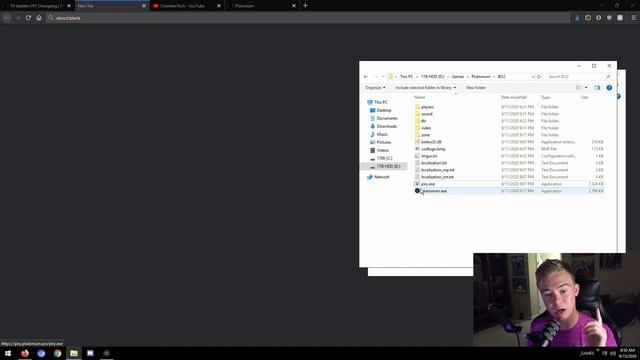
Task: Open Firefox from the taskbar
Action: pyautogui.click(x=25, y=353)
